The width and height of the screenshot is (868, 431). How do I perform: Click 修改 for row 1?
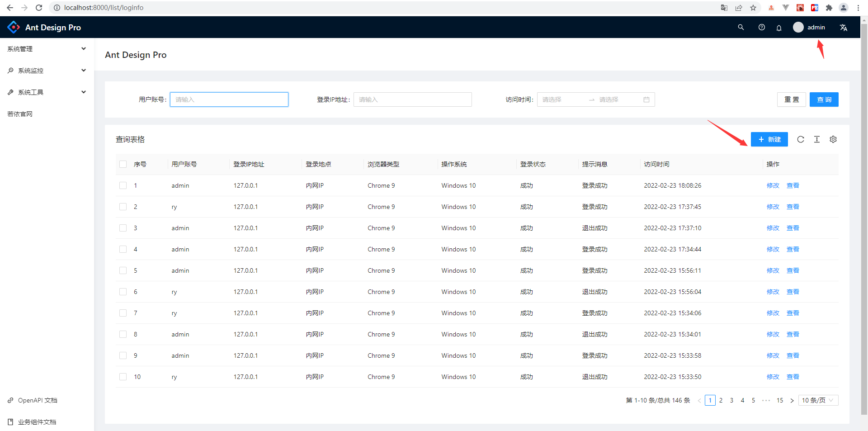tap(773, 185)
